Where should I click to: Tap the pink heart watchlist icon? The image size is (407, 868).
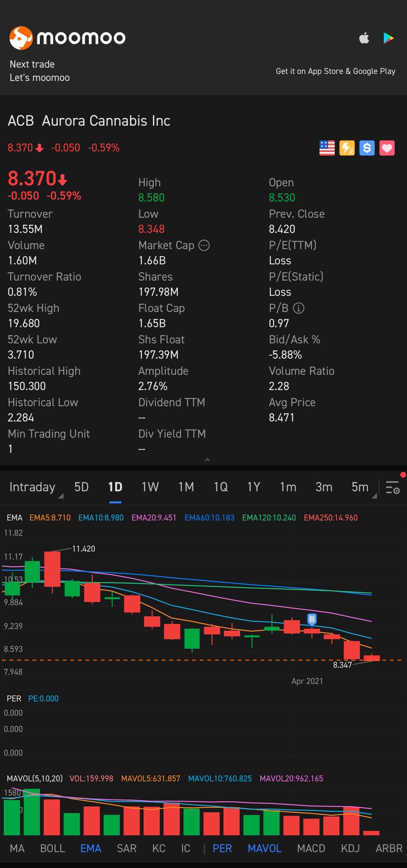[387, 148]
